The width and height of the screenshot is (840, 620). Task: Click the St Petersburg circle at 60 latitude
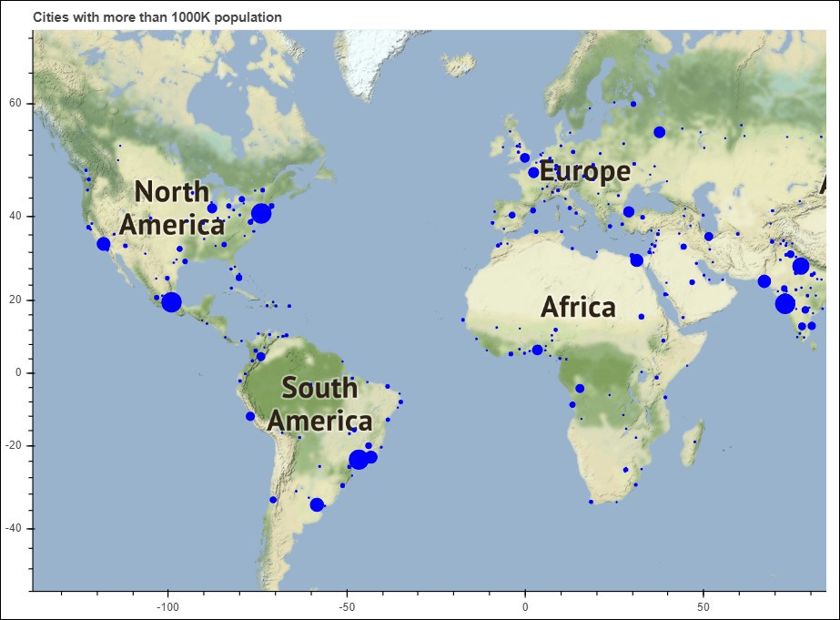633,104
